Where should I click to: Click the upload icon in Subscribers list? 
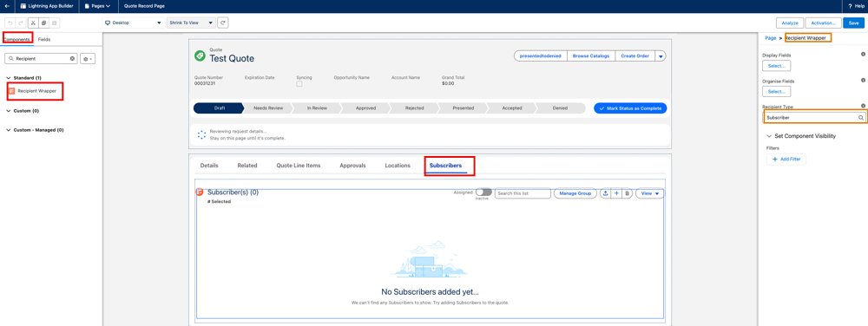pos(606,193)
